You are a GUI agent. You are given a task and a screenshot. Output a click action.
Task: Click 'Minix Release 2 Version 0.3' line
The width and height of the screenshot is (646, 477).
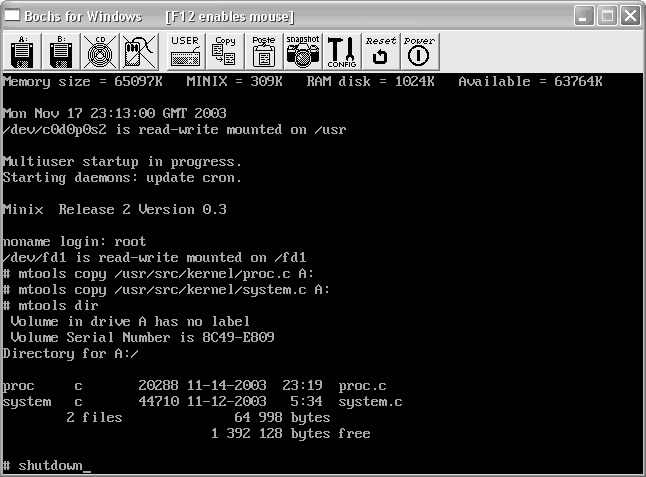115,209
